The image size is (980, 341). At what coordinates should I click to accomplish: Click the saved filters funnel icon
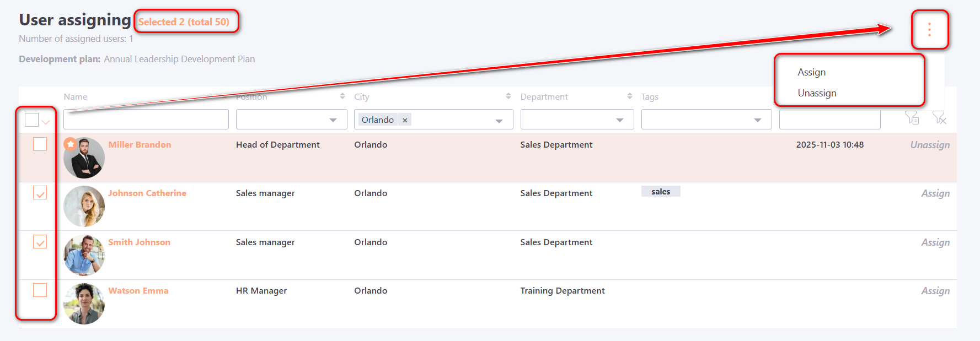coord(912,118)
